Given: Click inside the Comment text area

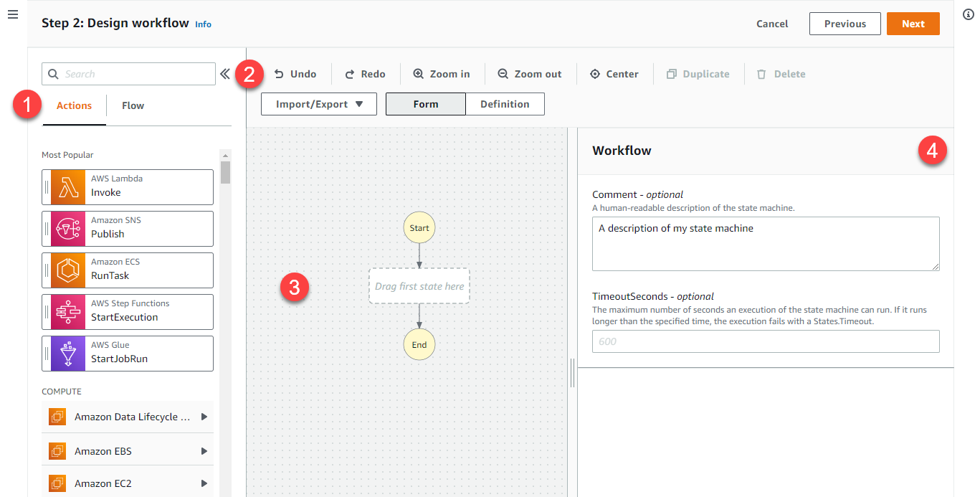Looking at the screenshot, I should [766, 244].
